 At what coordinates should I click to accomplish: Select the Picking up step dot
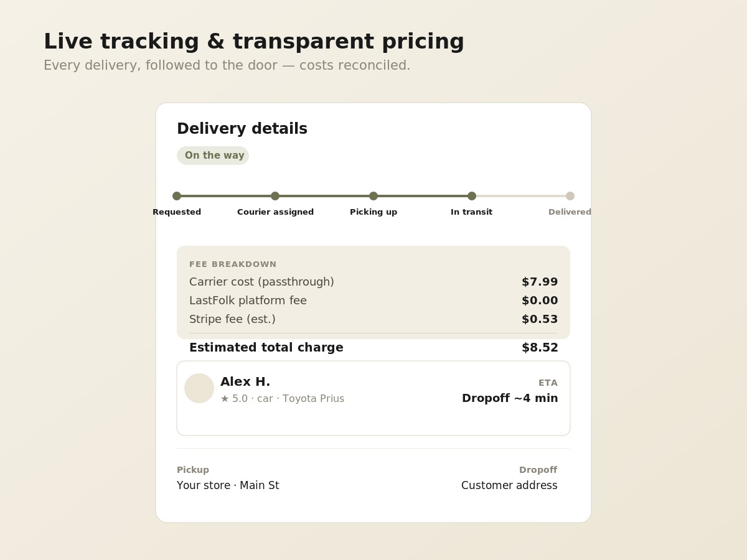coord(374,196)
